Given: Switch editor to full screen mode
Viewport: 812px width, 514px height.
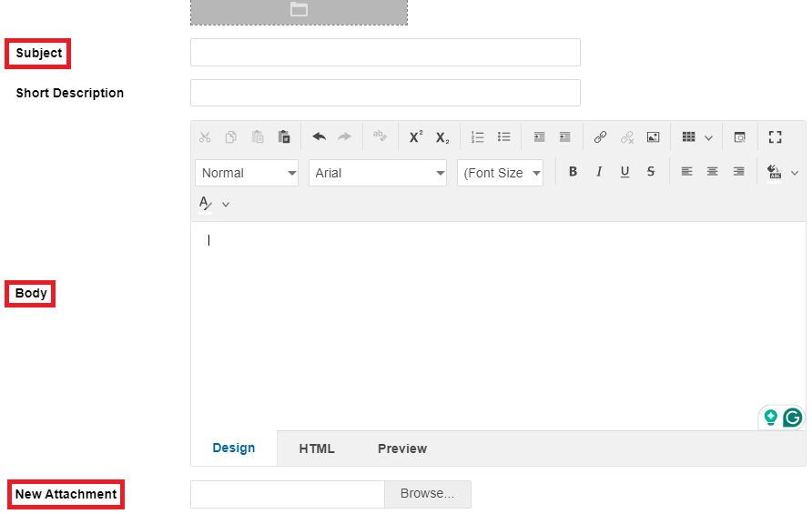Looking at the screenshot, I should (x=776, y=137).
